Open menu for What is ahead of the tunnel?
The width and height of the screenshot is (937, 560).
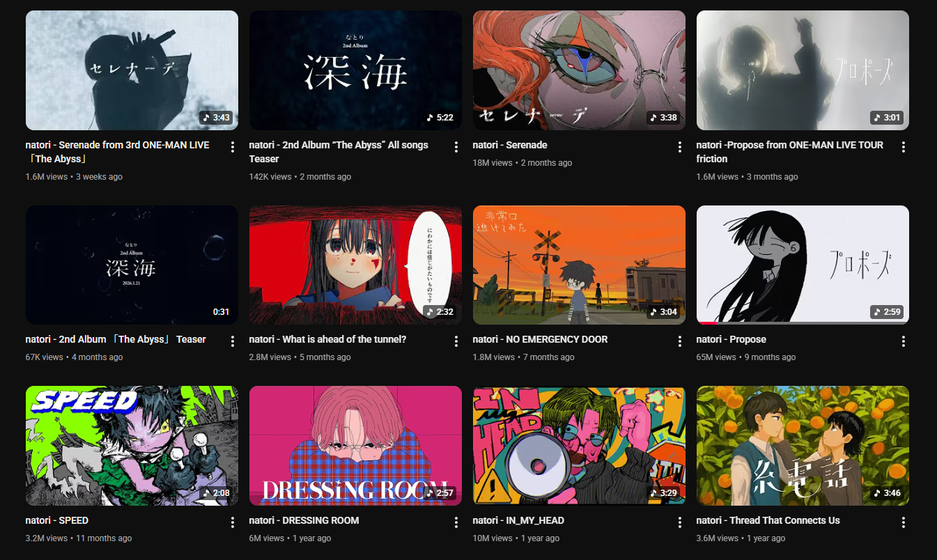click(x=456, y=341)
